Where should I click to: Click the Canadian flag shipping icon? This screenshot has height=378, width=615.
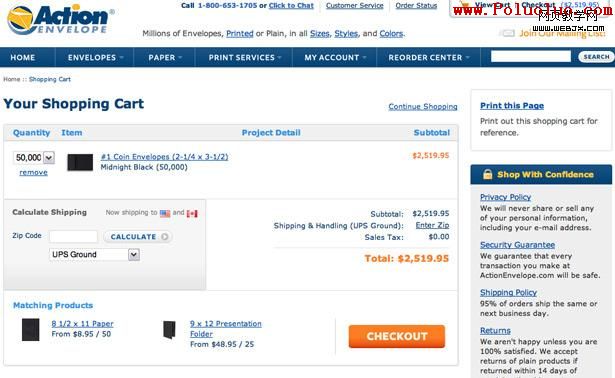(x=192, y=213)
